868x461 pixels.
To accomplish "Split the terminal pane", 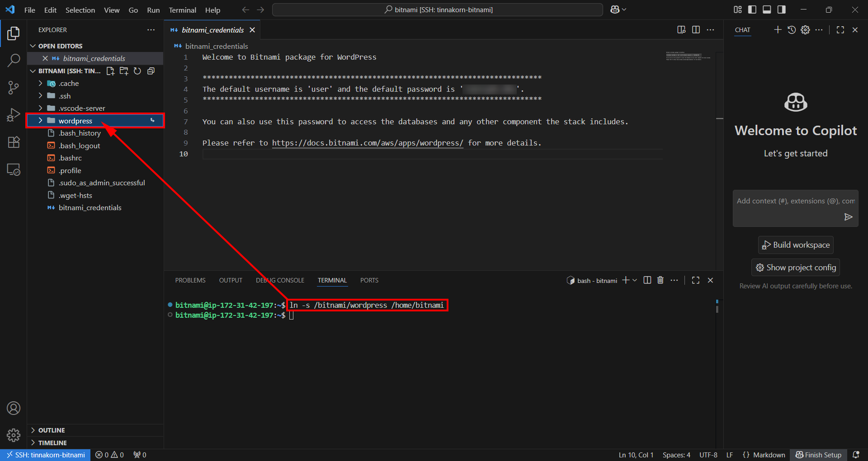I will pos(647,280).
